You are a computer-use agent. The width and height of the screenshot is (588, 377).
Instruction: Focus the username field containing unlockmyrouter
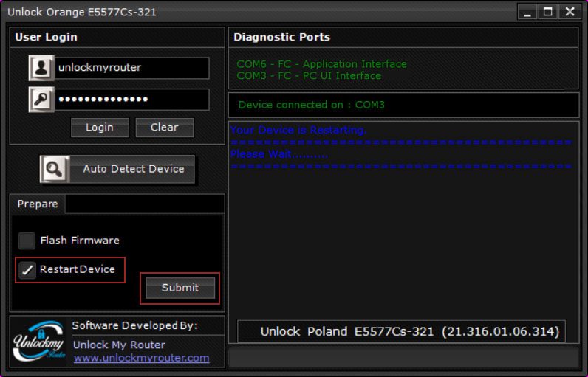tap(132, 68)
